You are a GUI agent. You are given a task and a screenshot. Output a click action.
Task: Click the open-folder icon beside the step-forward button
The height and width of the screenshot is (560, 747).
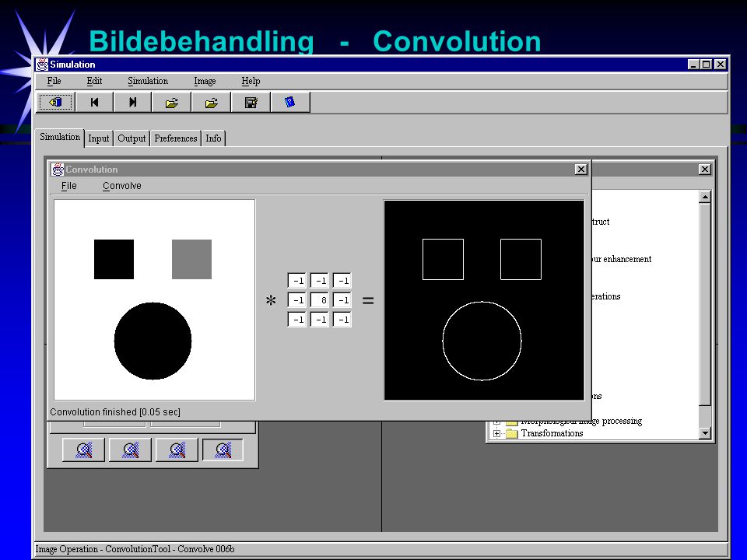pyautogui.click(x=171, y=102)
